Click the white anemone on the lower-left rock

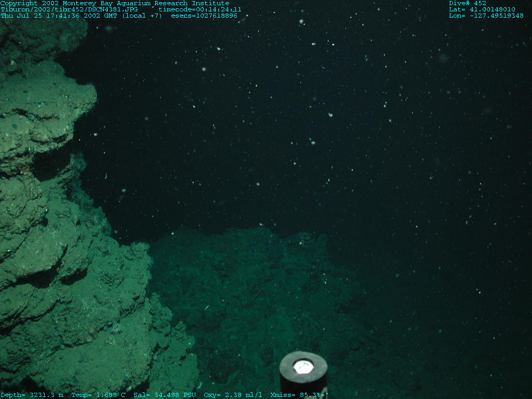pos(116,329)
